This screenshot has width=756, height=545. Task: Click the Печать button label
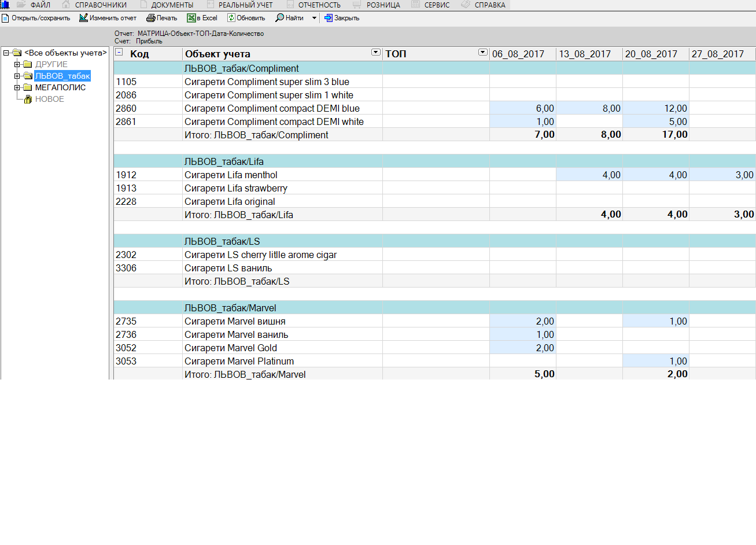[x=167, y=18]
